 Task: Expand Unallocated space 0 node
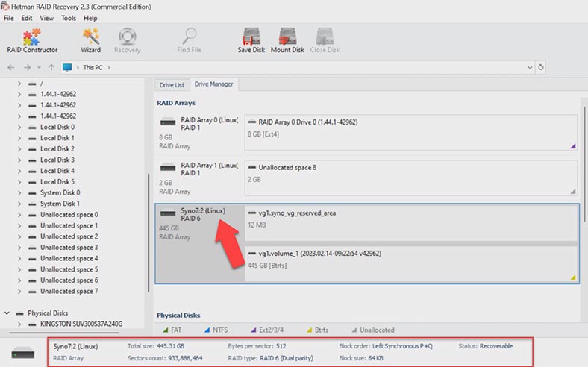coord(19,214)
